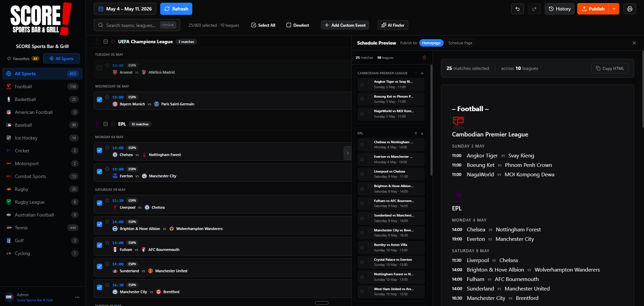Screen dimensions: 644x306
Task: Open the calendar date range picker
Action: pyautogui.click(x=125, y=9)
